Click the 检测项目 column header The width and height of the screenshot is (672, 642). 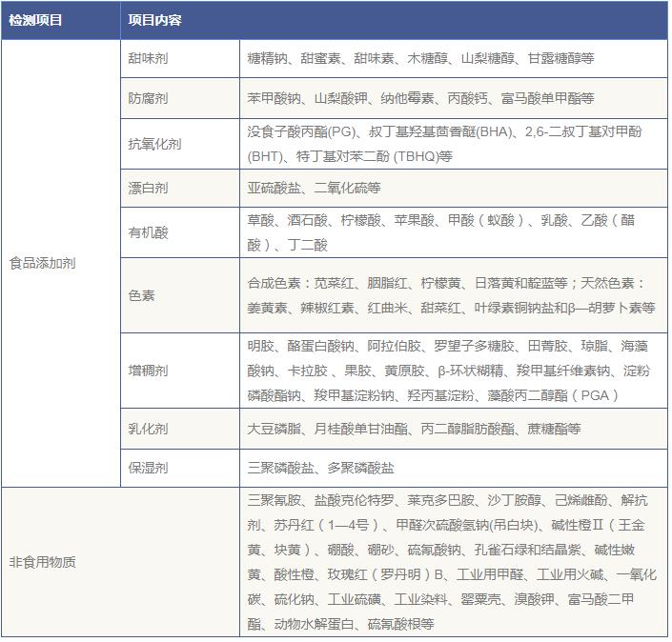click(35, 19)
